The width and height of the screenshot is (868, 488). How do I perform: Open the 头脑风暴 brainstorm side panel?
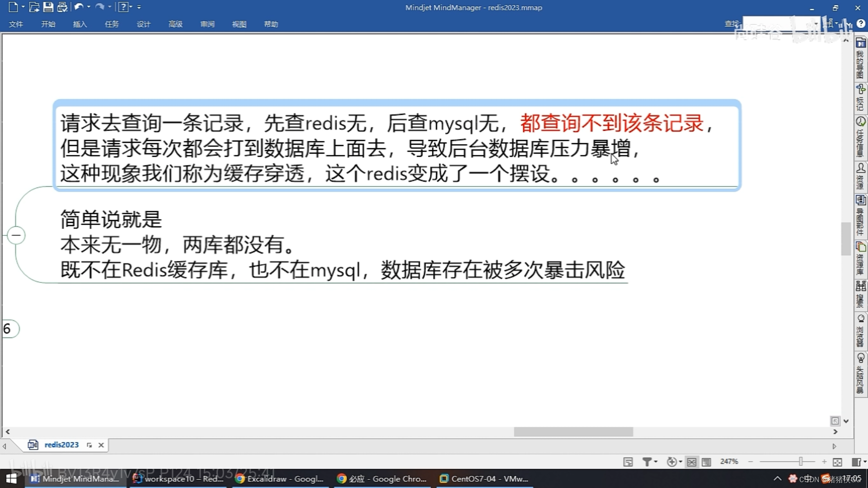click(860, 374)
